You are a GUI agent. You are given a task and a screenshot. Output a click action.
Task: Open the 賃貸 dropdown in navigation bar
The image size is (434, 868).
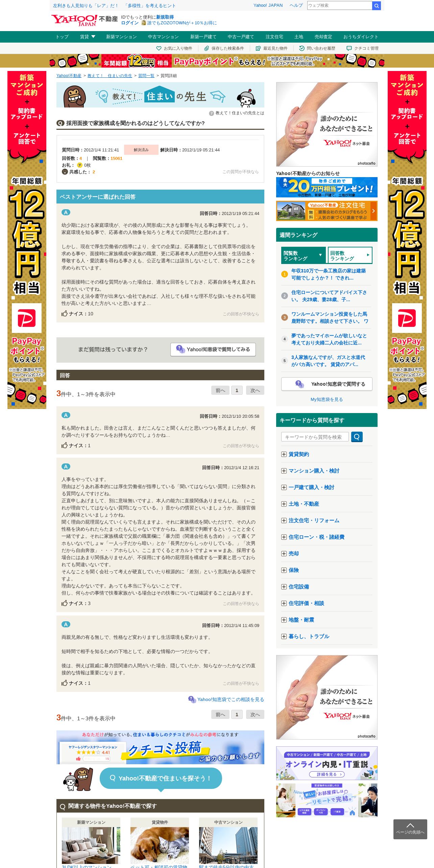tap(88, 37)
